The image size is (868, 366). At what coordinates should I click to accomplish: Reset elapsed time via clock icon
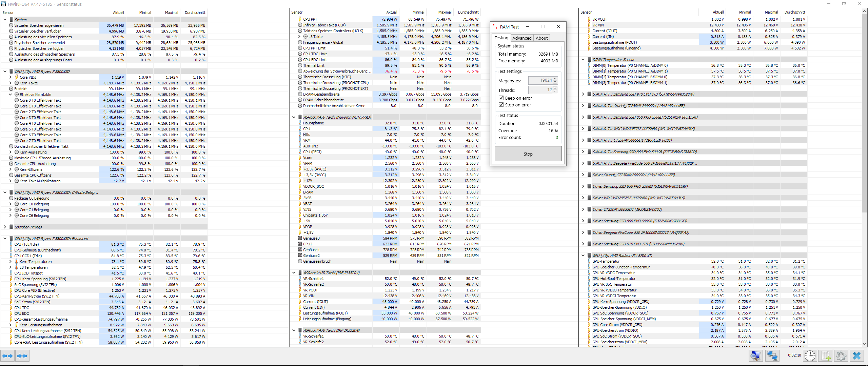click(x=810, y=356)
